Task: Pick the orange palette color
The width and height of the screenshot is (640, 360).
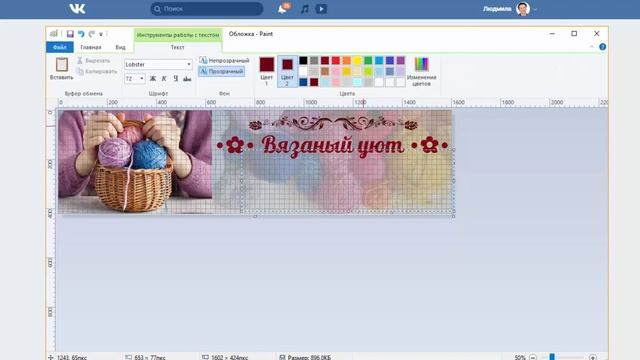Action: coord(347,60)
